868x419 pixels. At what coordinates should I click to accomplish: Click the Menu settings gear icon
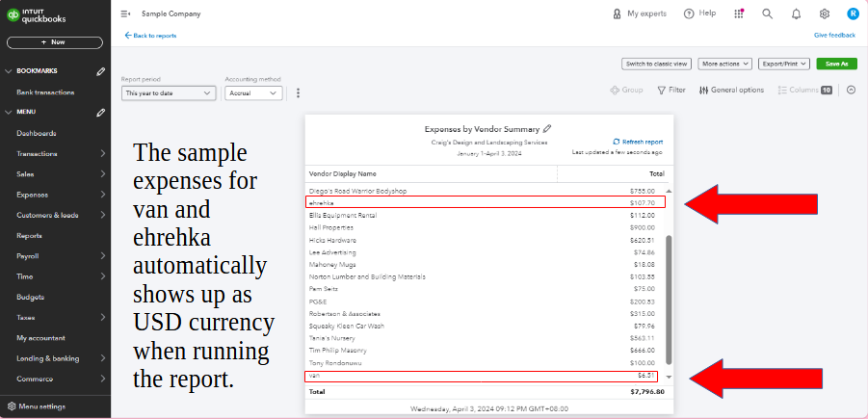[x=12, y=406]
